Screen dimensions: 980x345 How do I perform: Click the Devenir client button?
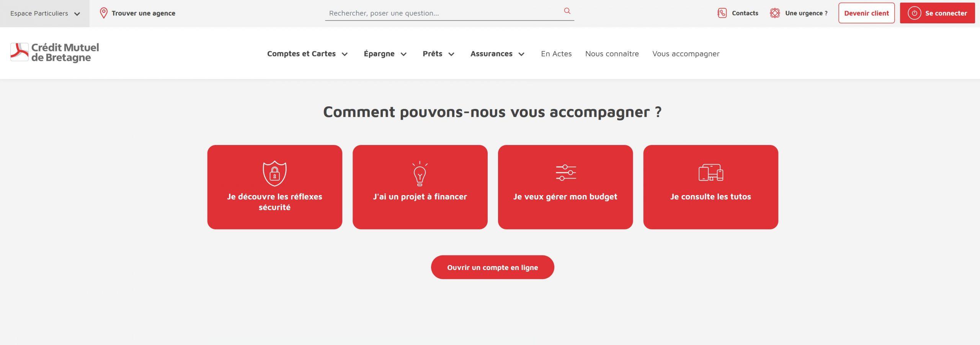(x=866, y=13)
